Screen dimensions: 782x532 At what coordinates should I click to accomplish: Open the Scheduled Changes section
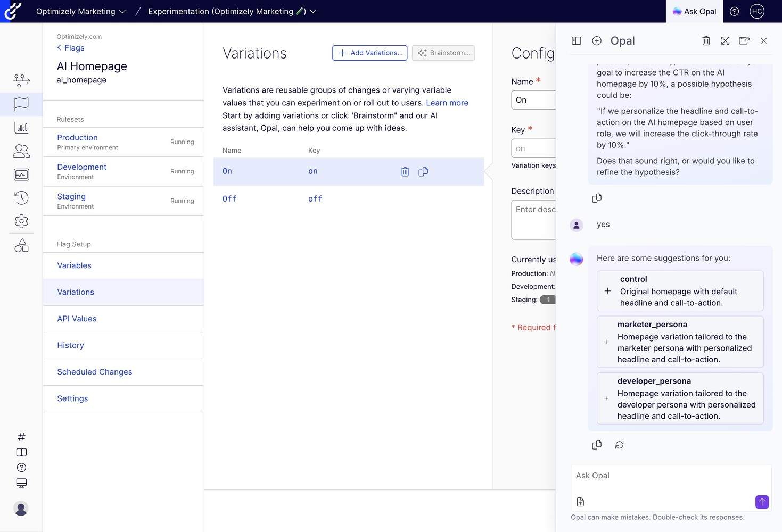click(94, 372)
